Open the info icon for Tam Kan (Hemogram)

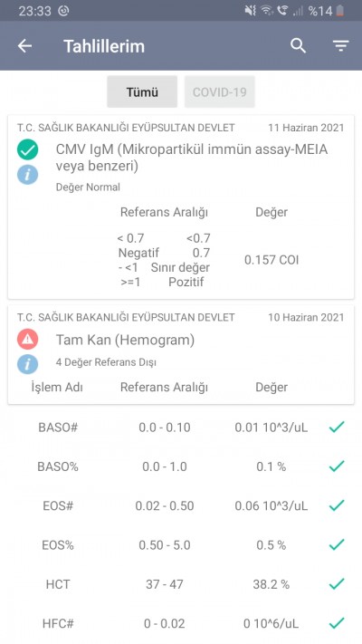(27, 365)
